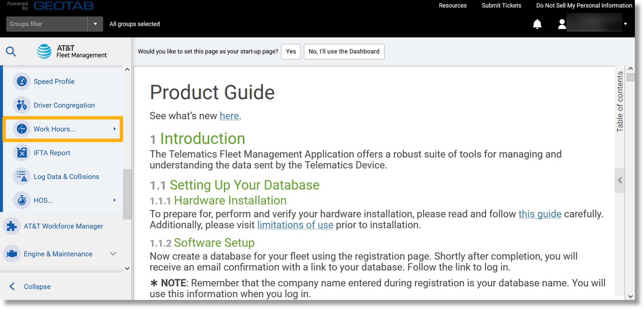Open the Groups filter dropdown
This screenshot has height=309, width=644.
(95, 23)
